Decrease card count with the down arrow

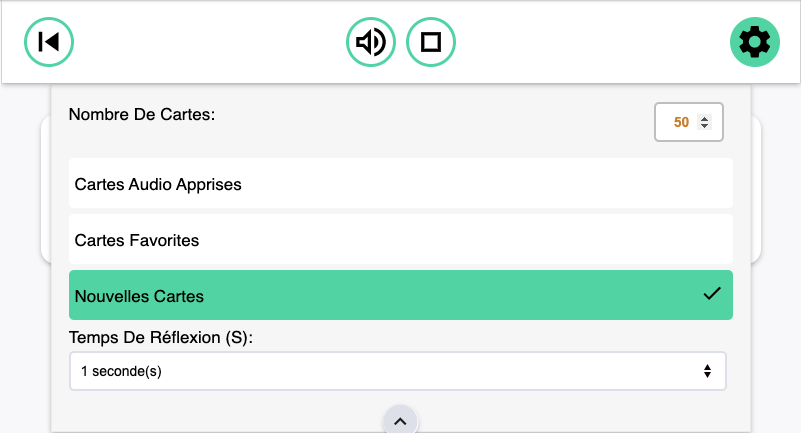tap(704, 127)
